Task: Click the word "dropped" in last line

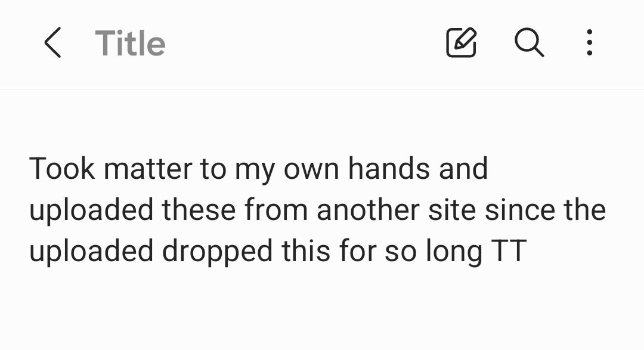Action: [217, 251]
